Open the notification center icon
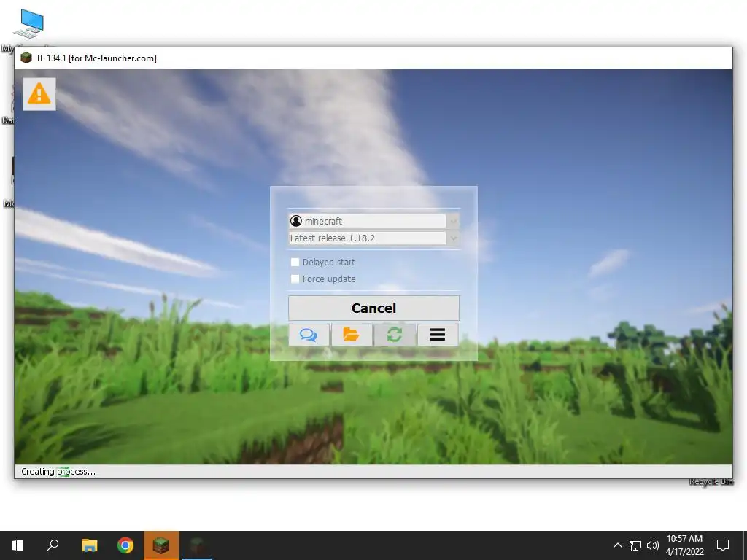The image size is (747, 560). [723, 545]
